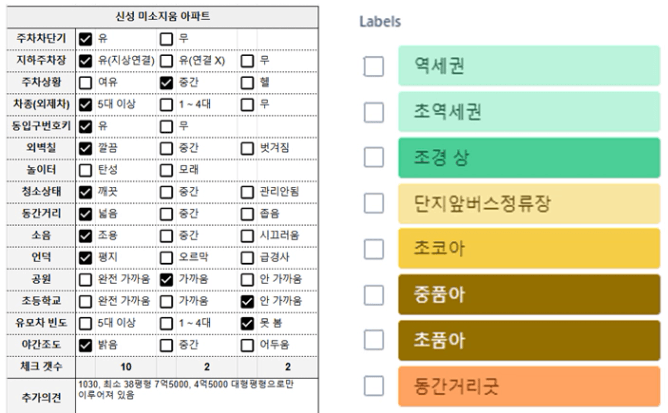
Task: Check the 중품아 label checkbox
Action: [374, 295]
